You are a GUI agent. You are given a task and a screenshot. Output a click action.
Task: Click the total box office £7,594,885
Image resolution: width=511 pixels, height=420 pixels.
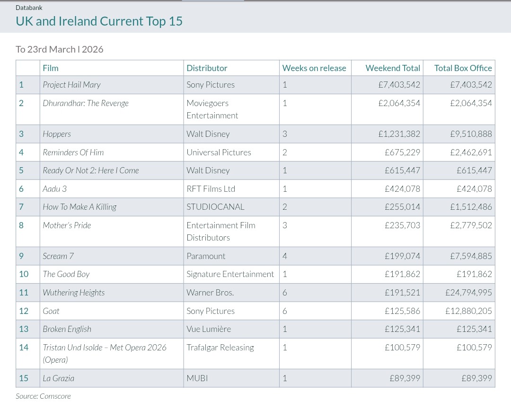point(471,256)
